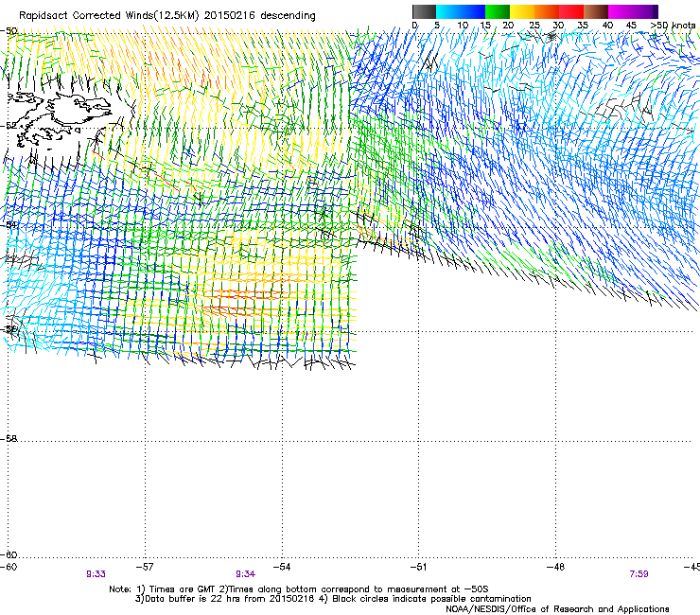Click the '-50' latitude label at top left
Screen dimensions: 700x615
(x=9, y=31)
